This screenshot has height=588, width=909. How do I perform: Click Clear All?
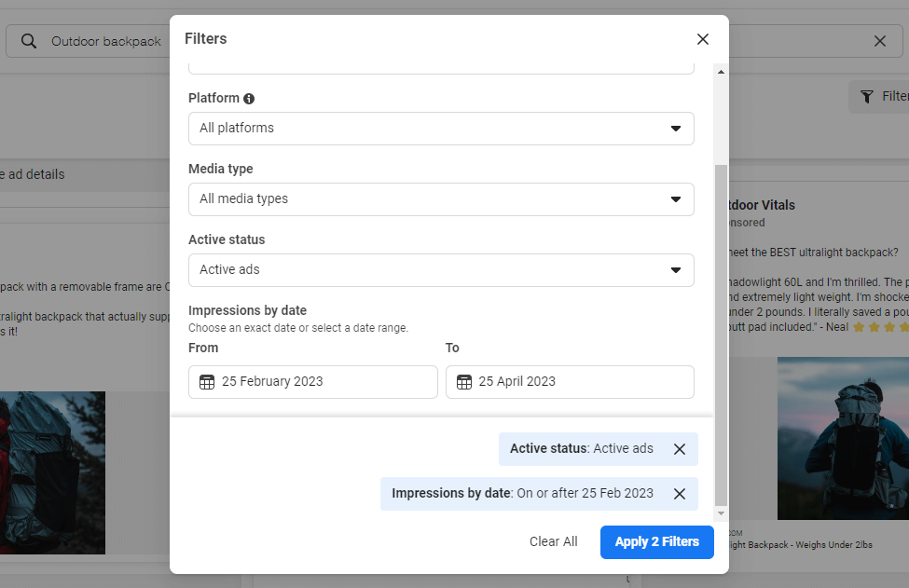click(554, 541)
